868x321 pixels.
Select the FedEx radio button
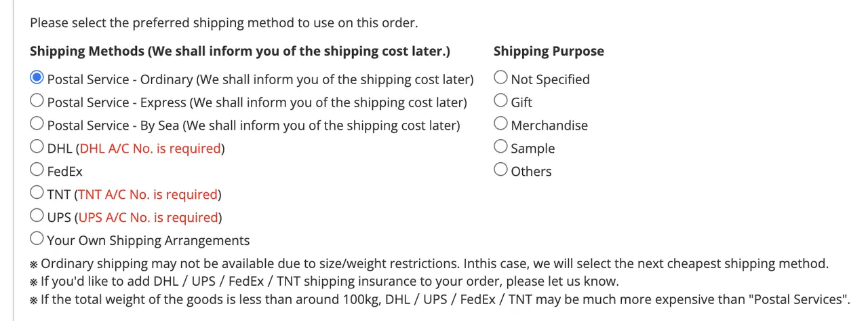(37, 170)
